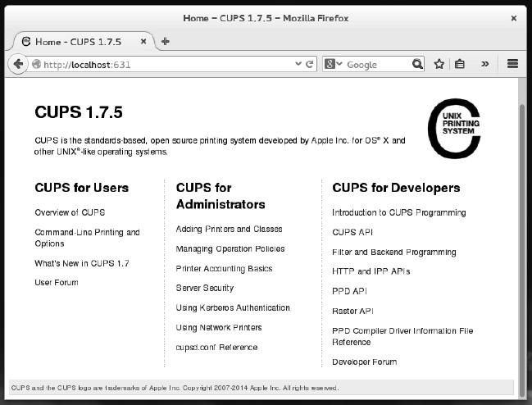Visit the User Forum link
This screenshot has height=405, width=532.
pos(57,283)
